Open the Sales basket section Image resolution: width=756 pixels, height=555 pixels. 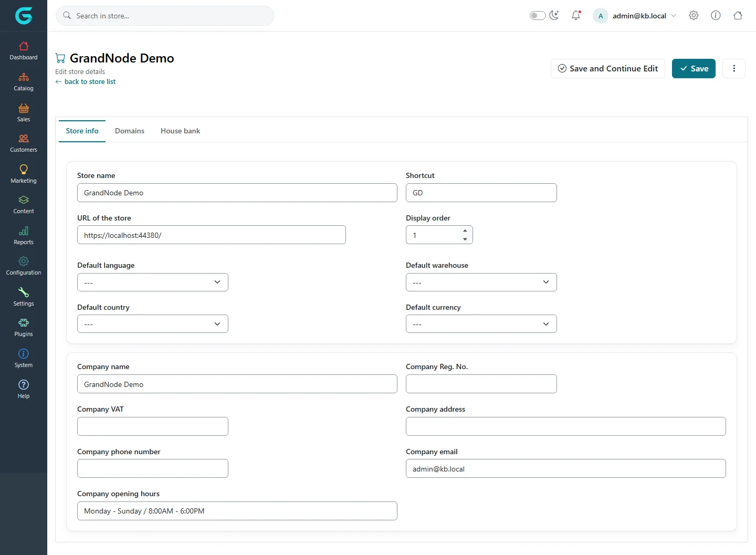(x=24, y=113)
